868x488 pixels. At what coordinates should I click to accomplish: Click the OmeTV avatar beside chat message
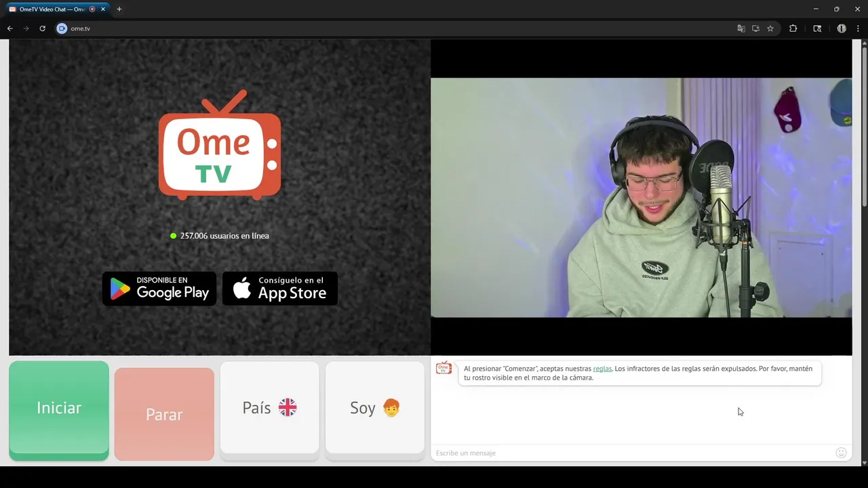tap(443, 368)
